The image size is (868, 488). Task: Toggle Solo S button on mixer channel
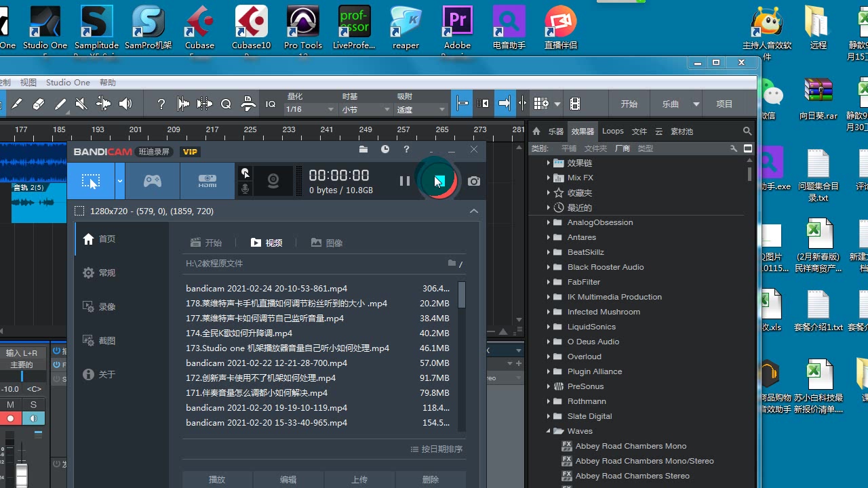[33, 405]
